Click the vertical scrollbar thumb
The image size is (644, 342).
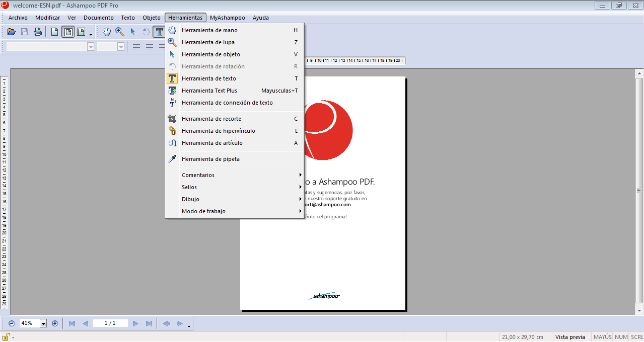(x=639, y=190)
